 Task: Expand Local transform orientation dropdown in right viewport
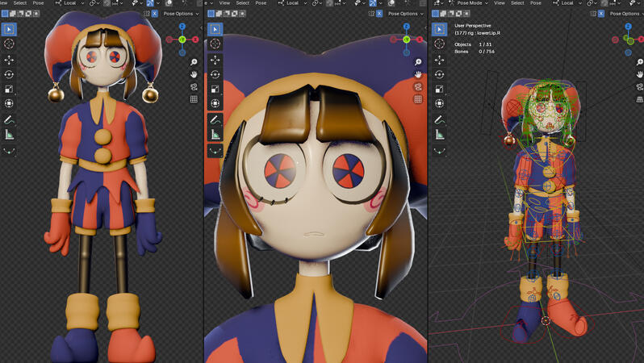click(x=568, y=3)
